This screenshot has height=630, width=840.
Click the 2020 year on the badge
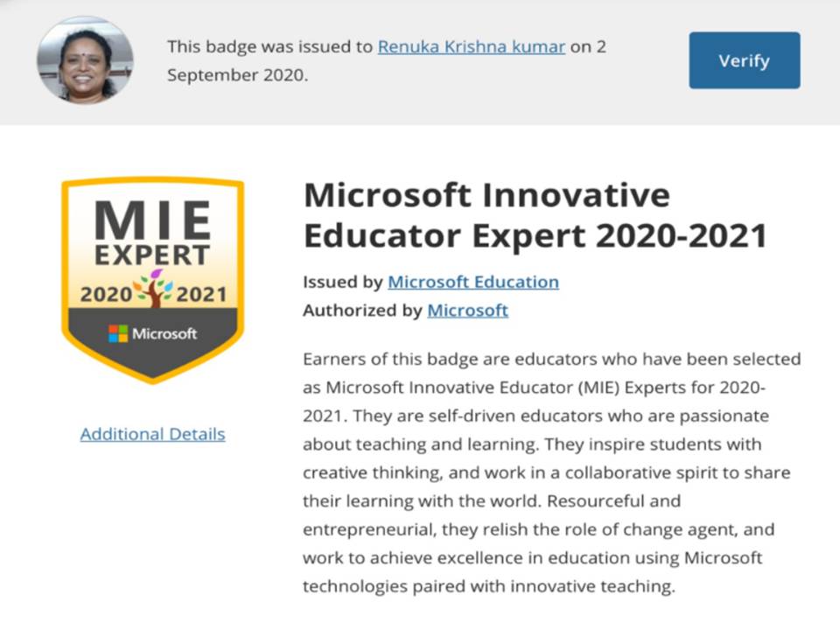tap(106, 295)
